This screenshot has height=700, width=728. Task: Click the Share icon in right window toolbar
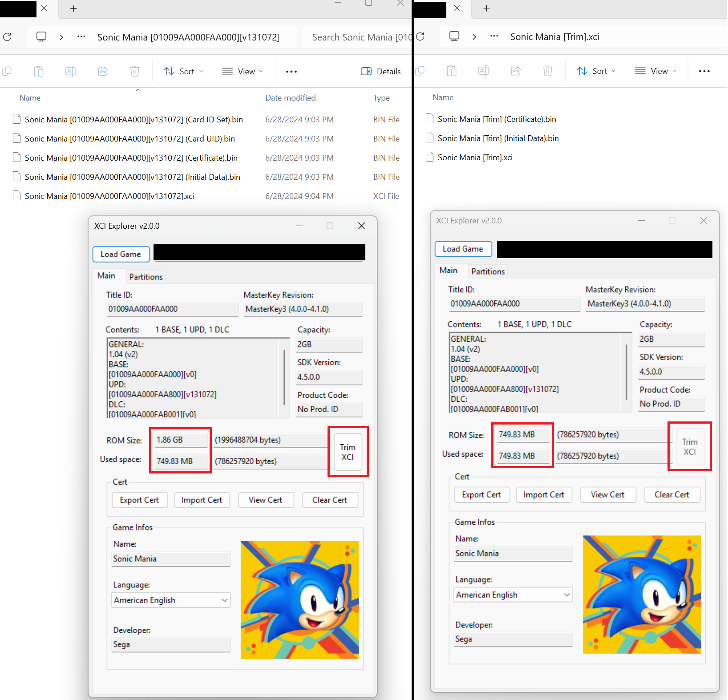pos(516,71)
